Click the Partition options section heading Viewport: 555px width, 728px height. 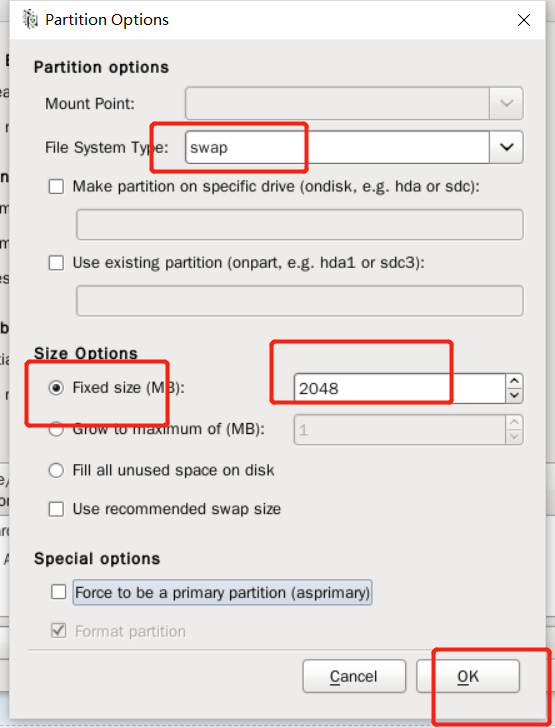click(101, 67)
